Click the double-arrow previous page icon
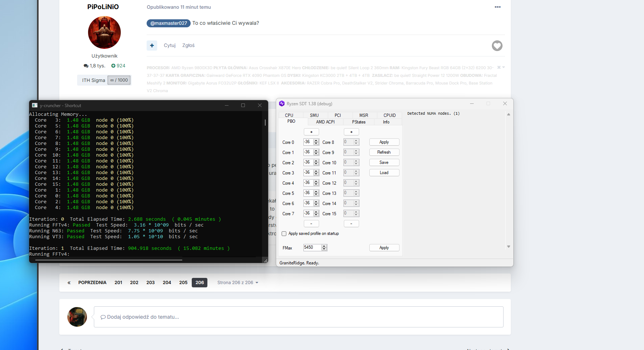Screen dimensions: 644x350 [69, 283]
